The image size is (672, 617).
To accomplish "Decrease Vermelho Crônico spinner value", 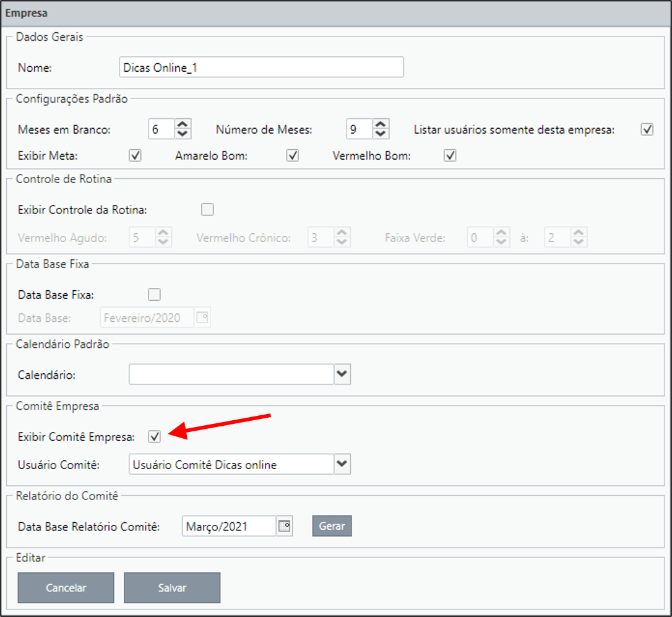I will pos(342,242).
